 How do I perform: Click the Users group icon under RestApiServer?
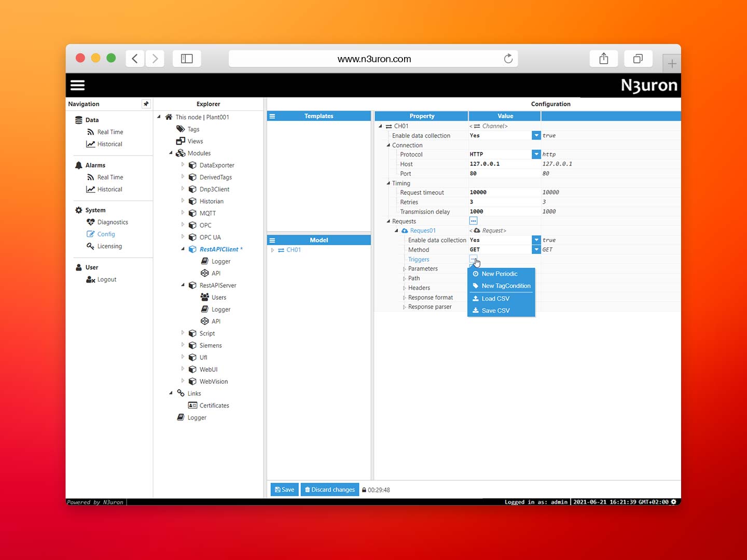pos(205,297)
